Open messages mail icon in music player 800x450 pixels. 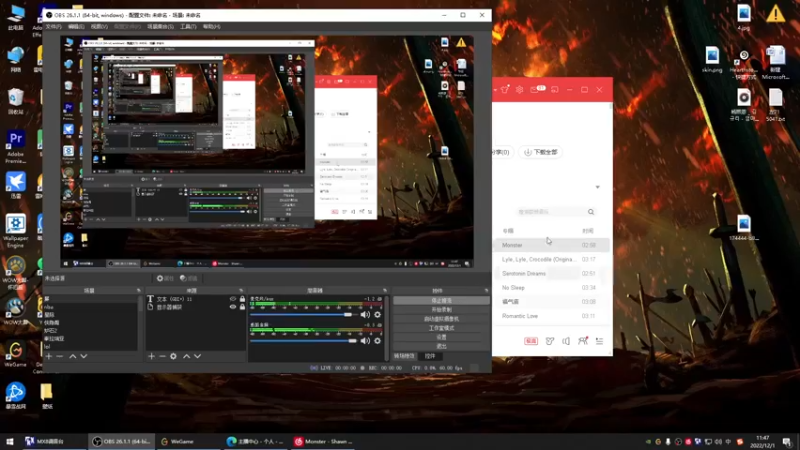click(x=537, y=89)
